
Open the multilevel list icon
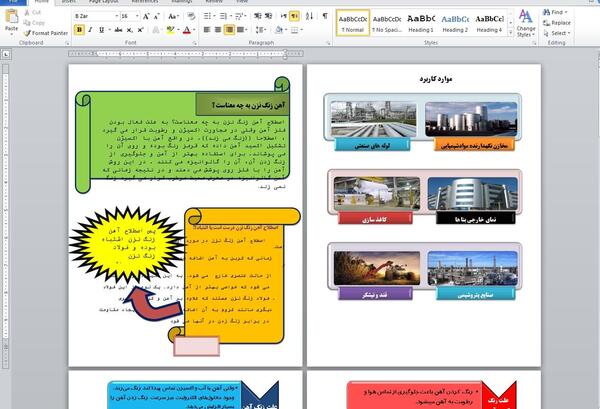(x=240, y=16)
